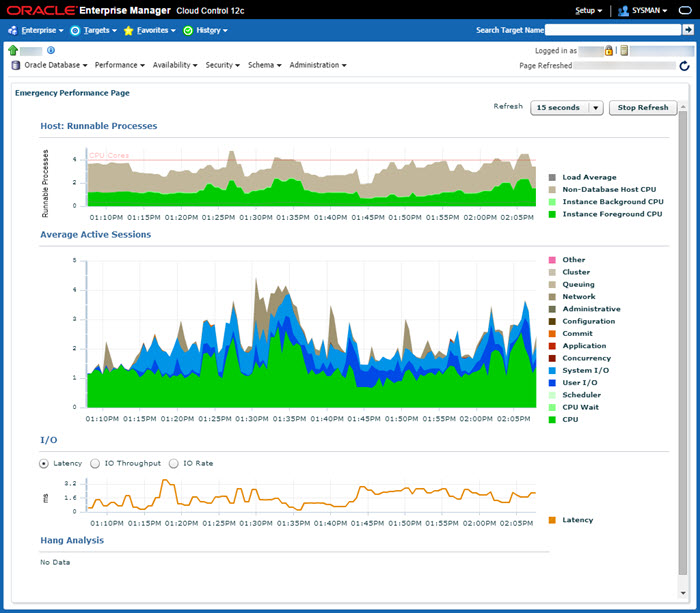Click the accessibility oval icon top right

(x=685, y=10)
